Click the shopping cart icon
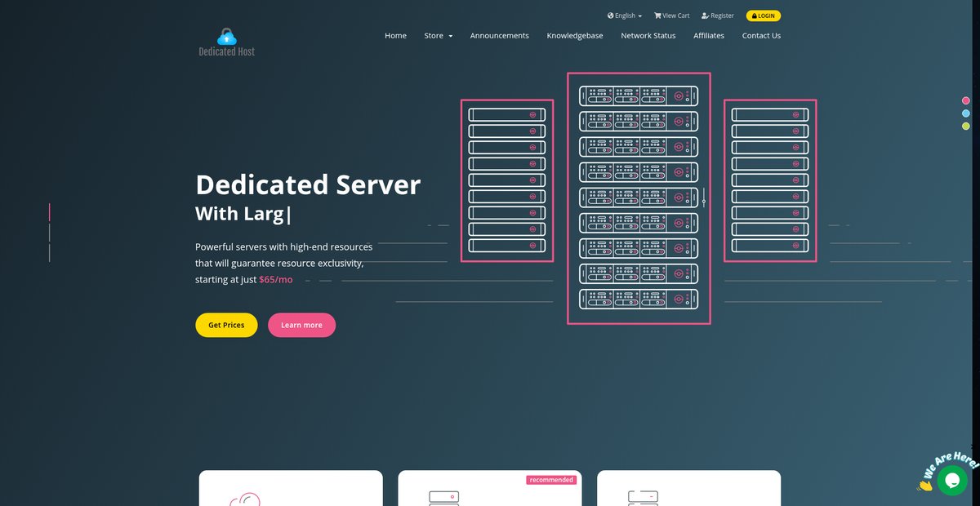980x506 pixels. point(657,16)
